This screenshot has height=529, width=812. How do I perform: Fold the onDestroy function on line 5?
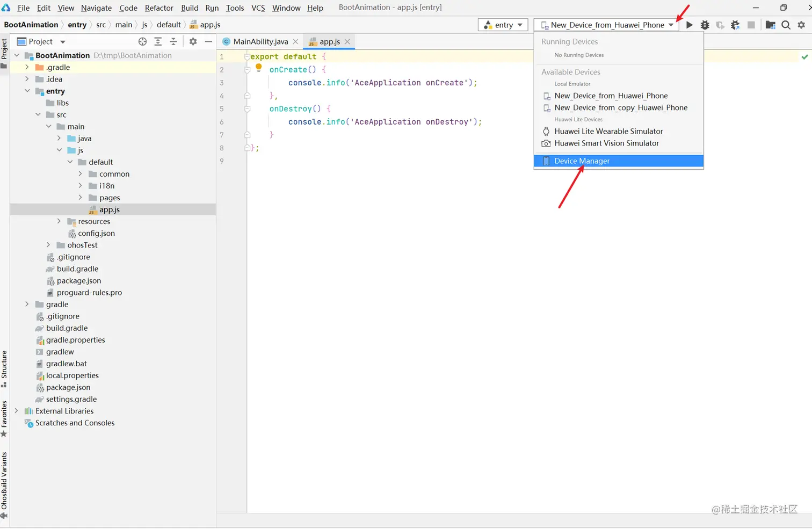(247, 108)
